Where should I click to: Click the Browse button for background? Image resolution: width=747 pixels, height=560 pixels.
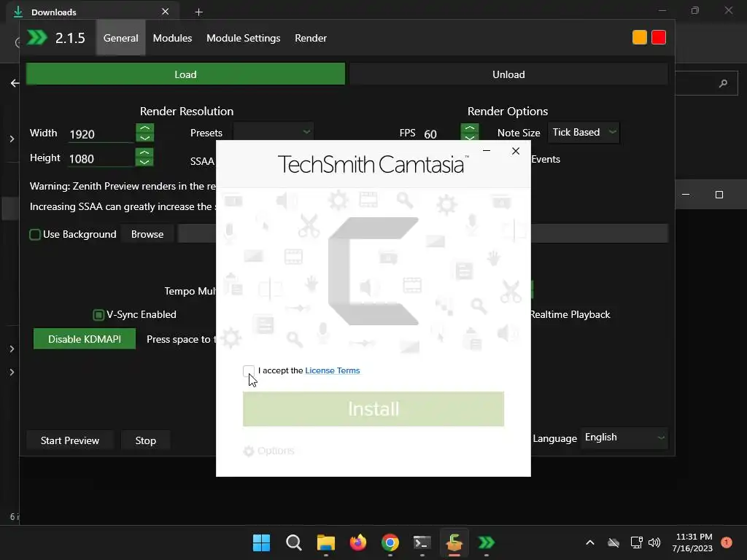(x=147, y=234)
